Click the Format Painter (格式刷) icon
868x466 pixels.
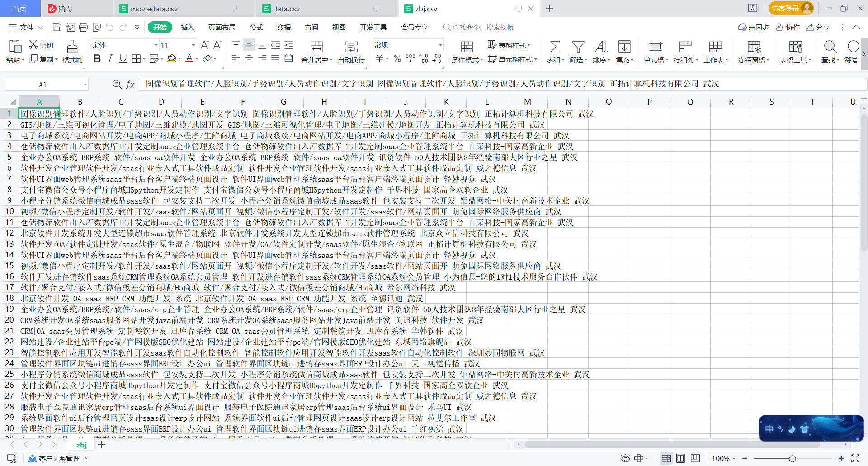[x=72, y=46]
